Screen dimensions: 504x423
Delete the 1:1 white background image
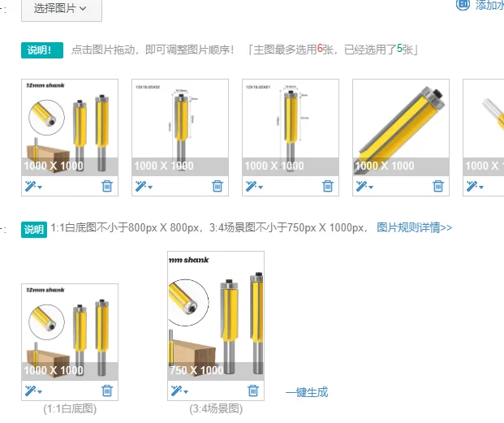pyautogui.click(x=107, y=391)
